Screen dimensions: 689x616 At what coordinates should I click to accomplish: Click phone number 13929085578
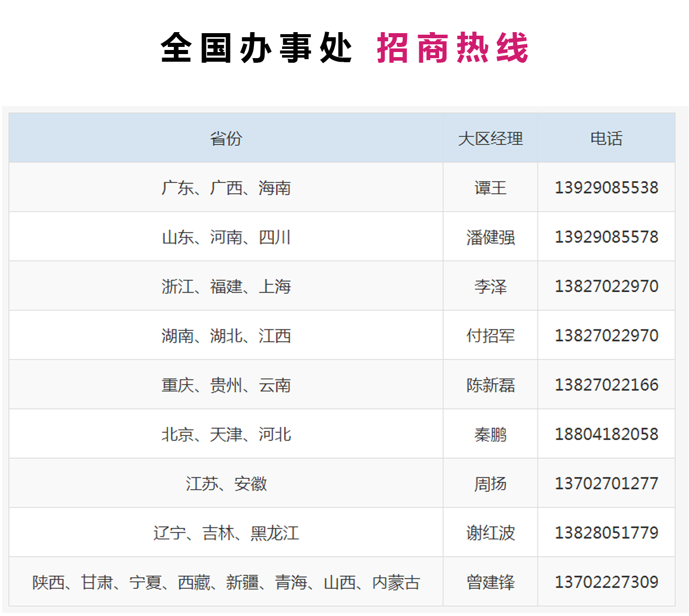tap(606, 237)
